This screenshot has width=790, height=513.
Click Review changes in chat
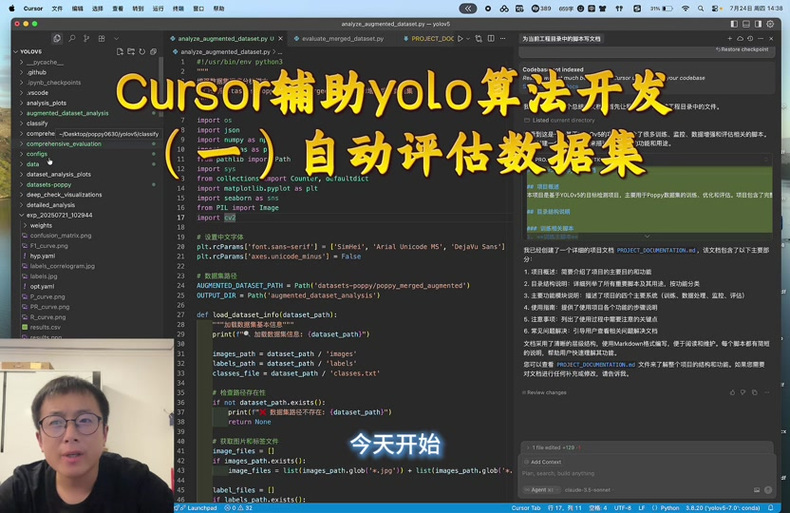544,392
